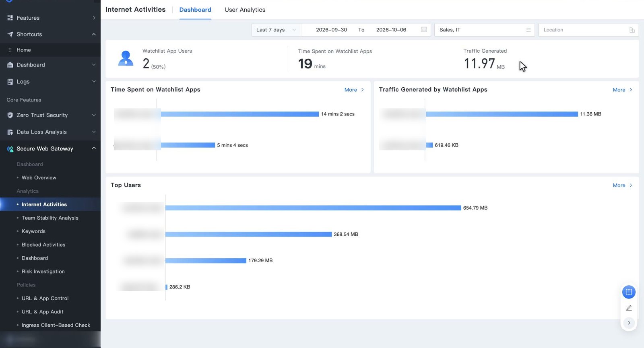Open the Last 7 days dropdown
The height and width of the screenshot is (348, 644).
click(x=276, y=30)
